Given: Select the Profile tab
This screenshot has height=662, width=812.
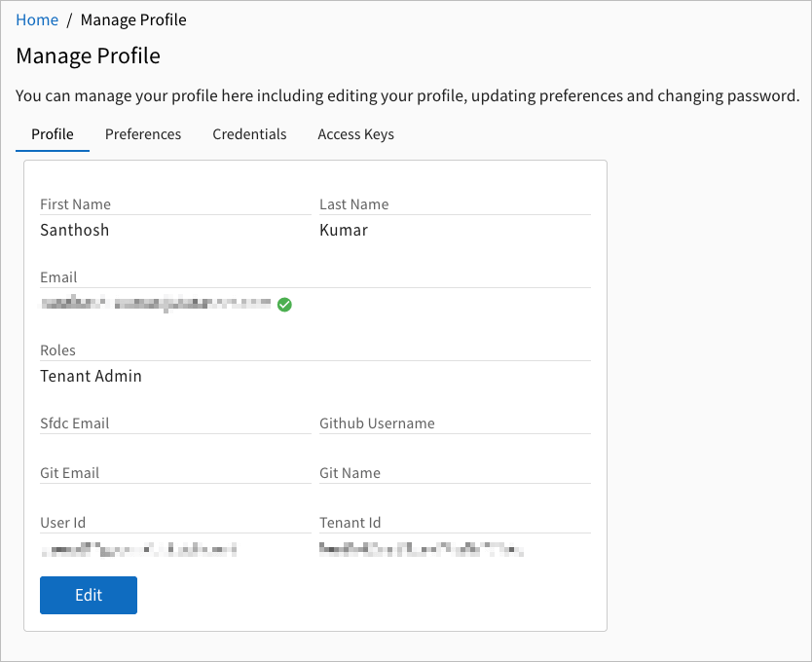Looking at the screenshot, I should [x=53, y=134].
